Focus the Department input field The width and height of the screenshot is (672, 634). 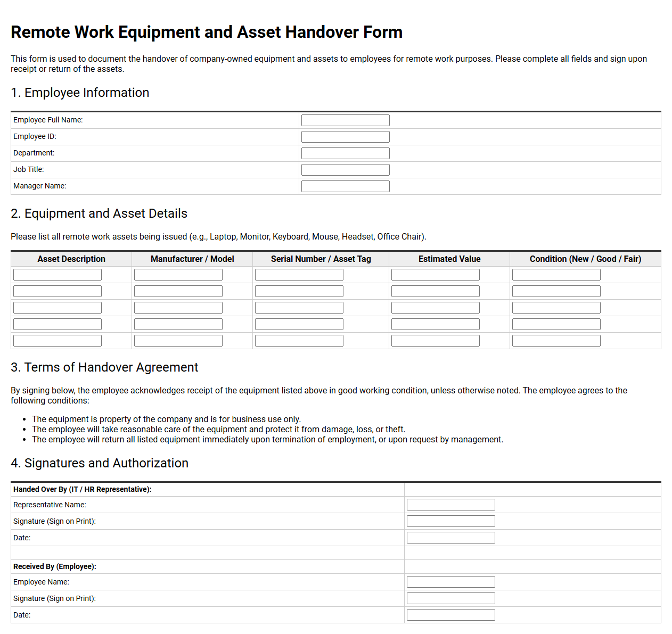[346, 153]
